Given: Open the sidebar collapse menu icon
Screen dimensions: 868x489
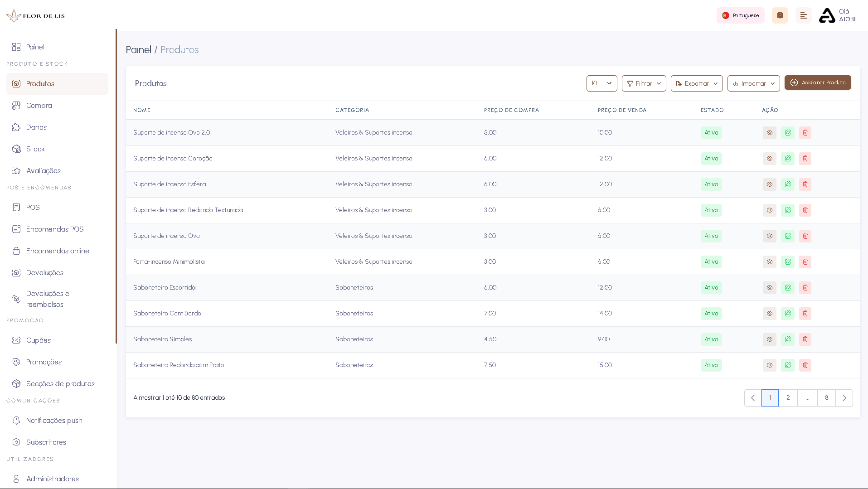Looking at the screenshot, I should pyautogui.click(x=803, y=15).
